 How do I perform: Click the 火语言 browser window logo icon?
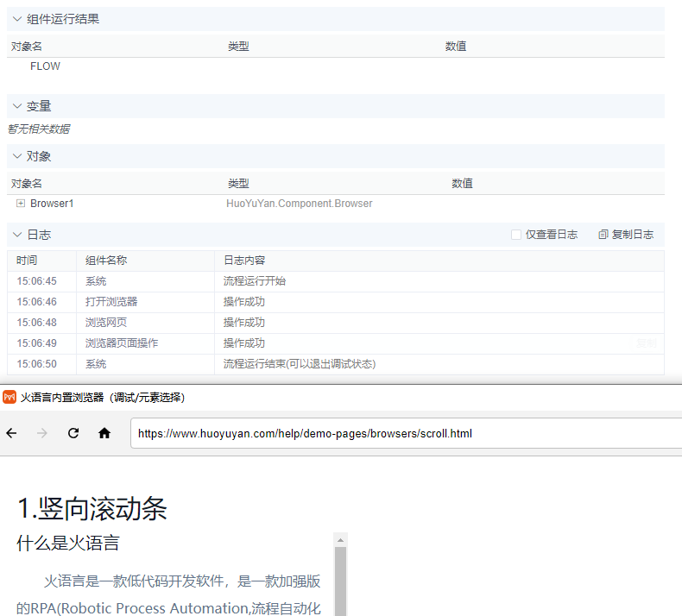(x=9, y=398)
